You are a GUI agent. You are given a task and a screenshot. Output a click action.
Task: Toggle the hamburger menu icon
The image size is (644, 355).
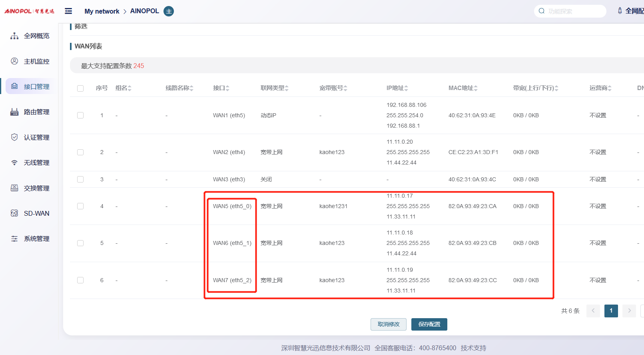[x=68, y=11]
